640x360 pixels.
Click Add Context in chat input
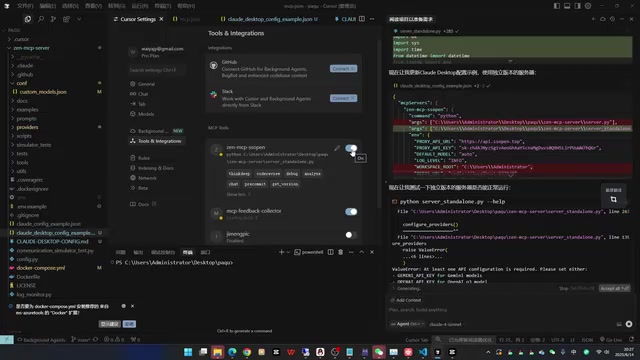[x=405, y=300]
